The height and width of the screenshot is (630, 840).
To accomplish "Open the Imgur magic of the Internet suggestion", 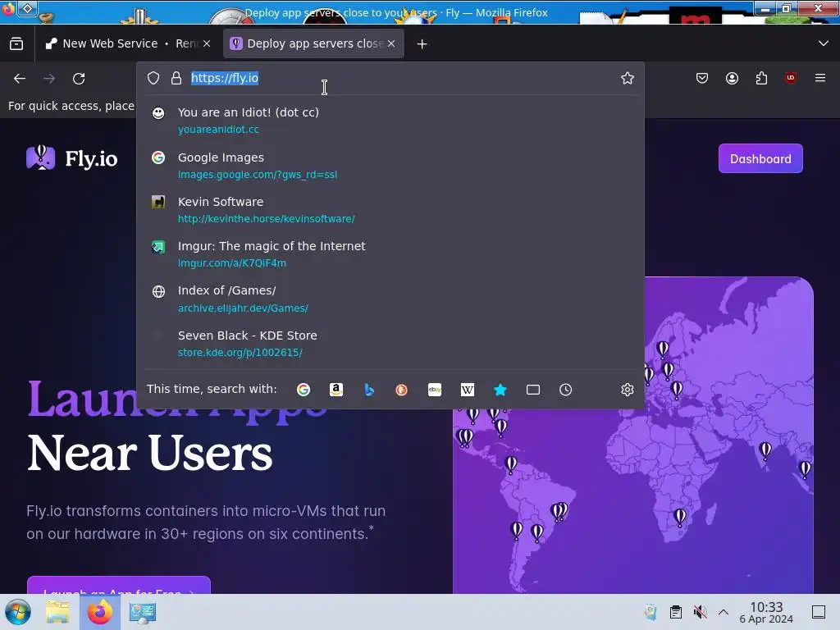I will (x=390, y=254).
